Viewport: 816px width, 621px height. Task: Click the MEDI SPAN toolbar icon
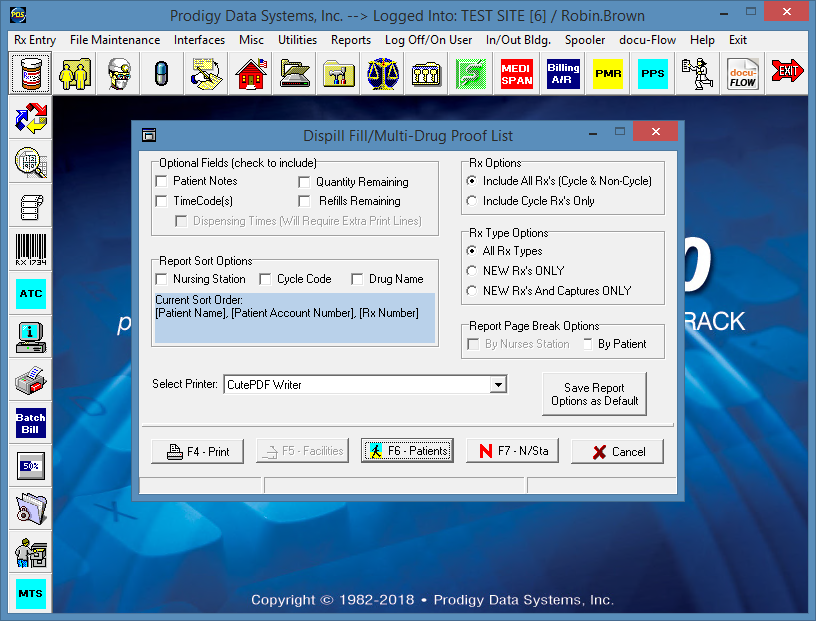tap(517, 74)
